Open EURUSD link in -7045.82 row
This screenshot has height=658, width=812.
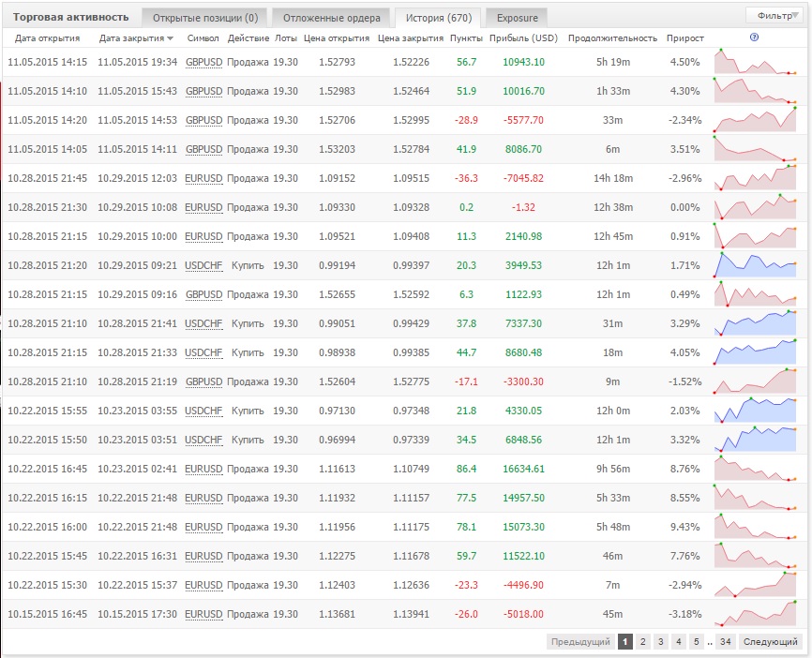point(203,178)
